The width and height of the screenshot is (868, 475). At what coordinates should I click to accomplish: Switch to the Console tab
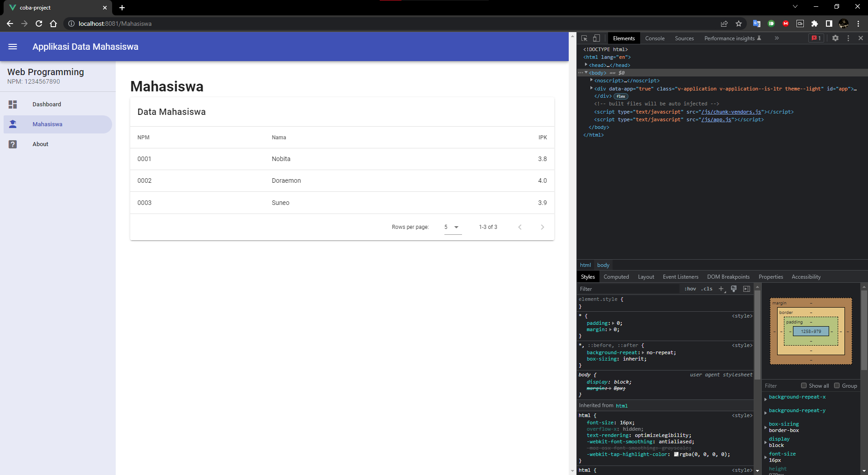pyautogui.click(x=655, y=38)
